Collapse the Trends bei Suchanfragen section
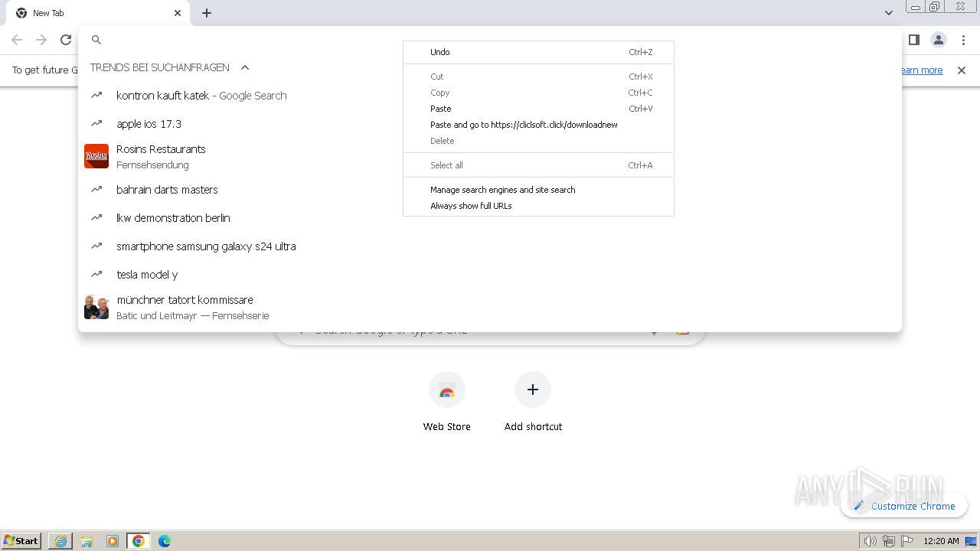 point(245,67)
